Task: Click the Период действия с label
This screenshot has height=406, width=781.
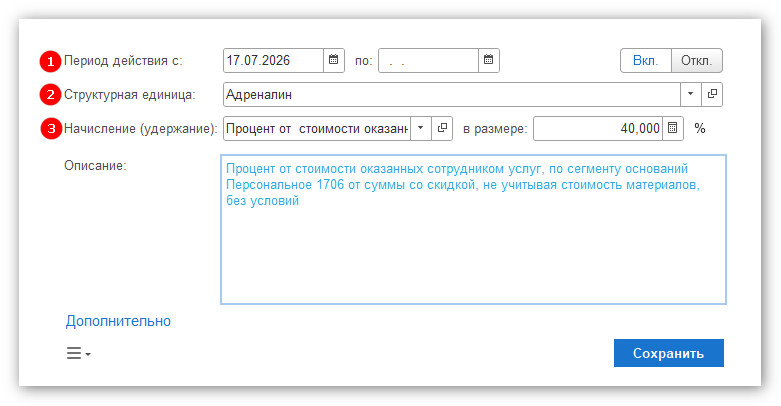Action: point(123,61)
